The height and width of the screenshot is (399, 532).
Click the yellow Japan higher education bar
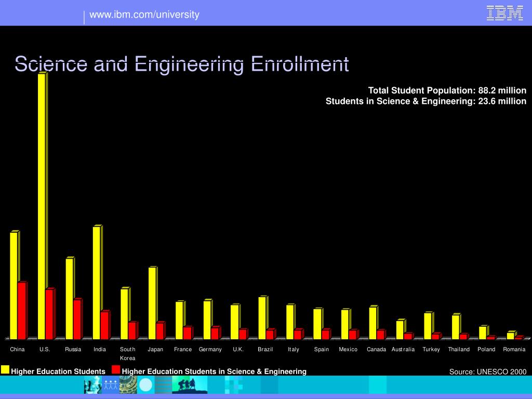coord(152,303)
